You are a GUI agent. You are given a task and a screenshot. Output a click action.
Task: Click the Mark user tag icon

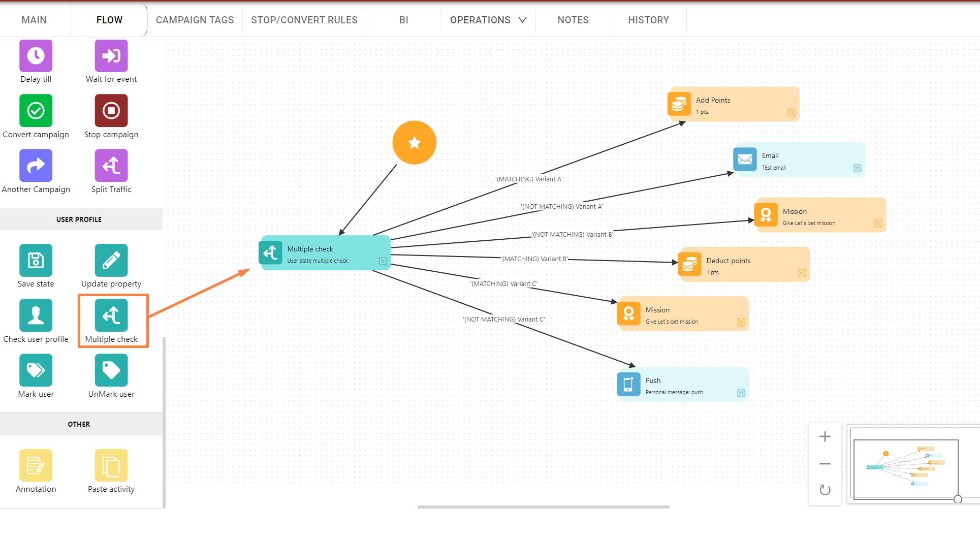36,370
